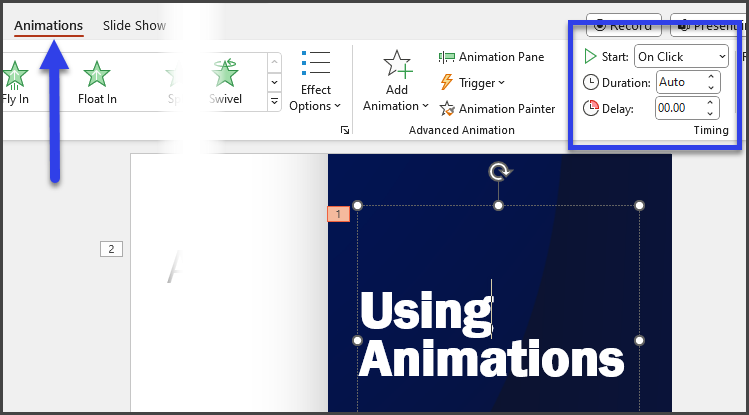Click the Record button

(624, 25)
